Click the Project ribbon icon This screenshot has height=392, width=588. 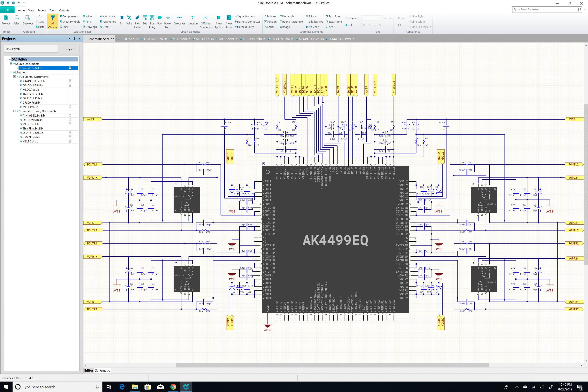pos(6,21)
